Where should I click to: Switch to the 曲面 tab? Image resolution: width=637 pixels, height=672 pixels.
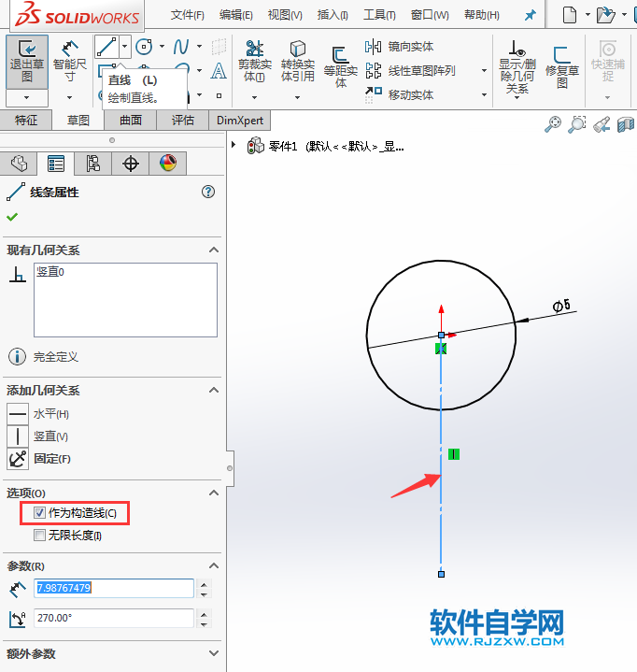[131, 120]
